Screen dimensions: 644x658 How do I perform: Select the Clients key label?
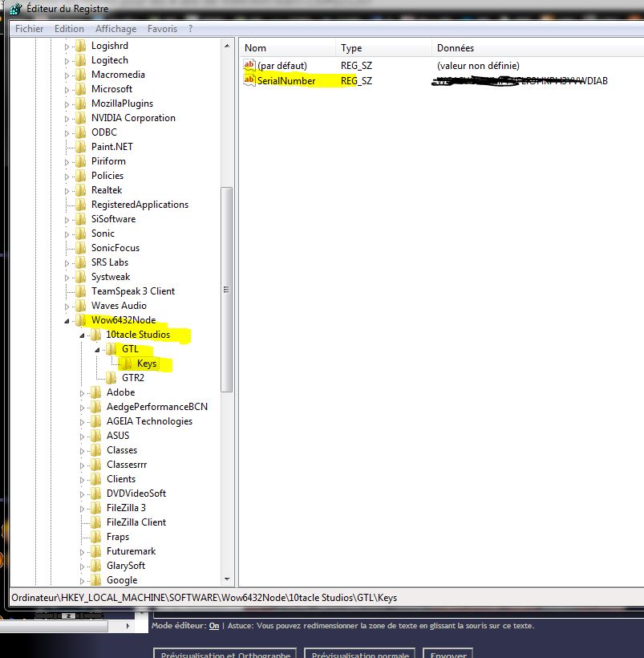click(x=121, y=479)
